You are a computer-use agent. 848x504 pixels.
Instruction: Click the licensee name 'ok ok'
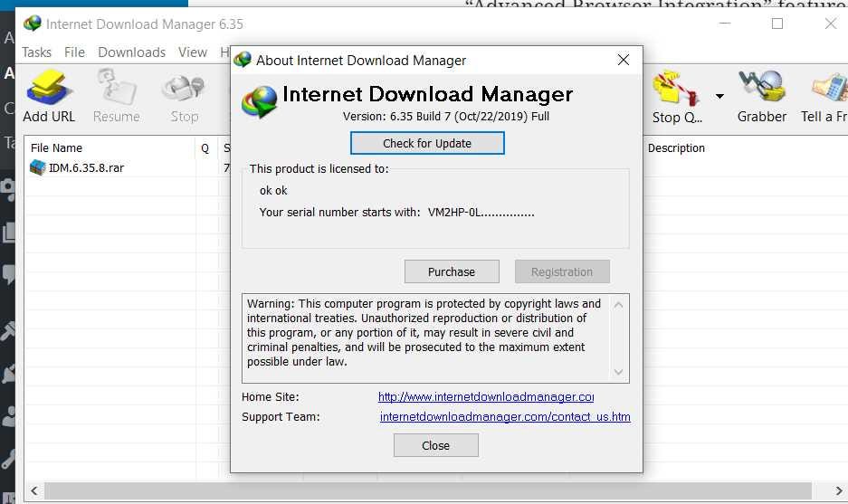coord(273,191)
